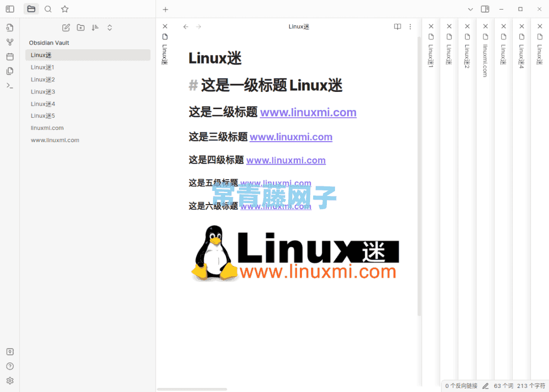Close the Linux迷4 stacked tab
Image resolution: width=549 pixels, height=392 pixels.
coord(522,26)
